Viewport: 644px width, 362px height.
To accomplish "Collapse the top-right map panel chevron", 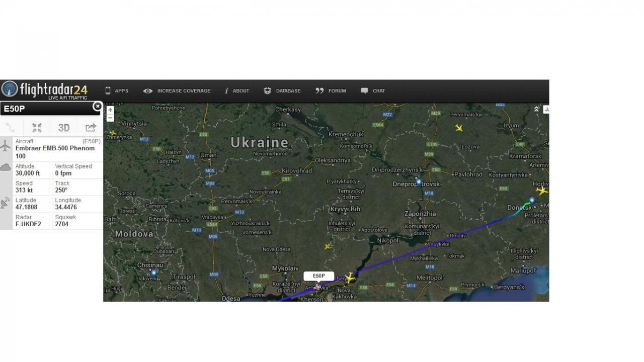I will coord(536,109).
